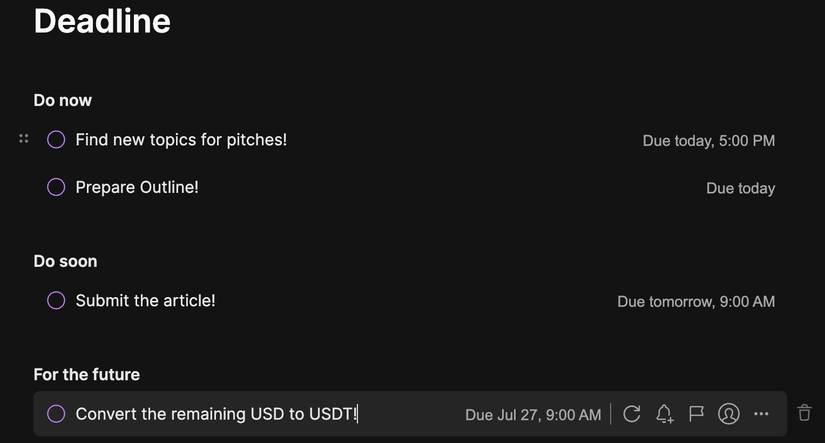Grab the drag handle beside Find new topics
This screenshot has height=443, width=825.
click(x=24, y=139)
